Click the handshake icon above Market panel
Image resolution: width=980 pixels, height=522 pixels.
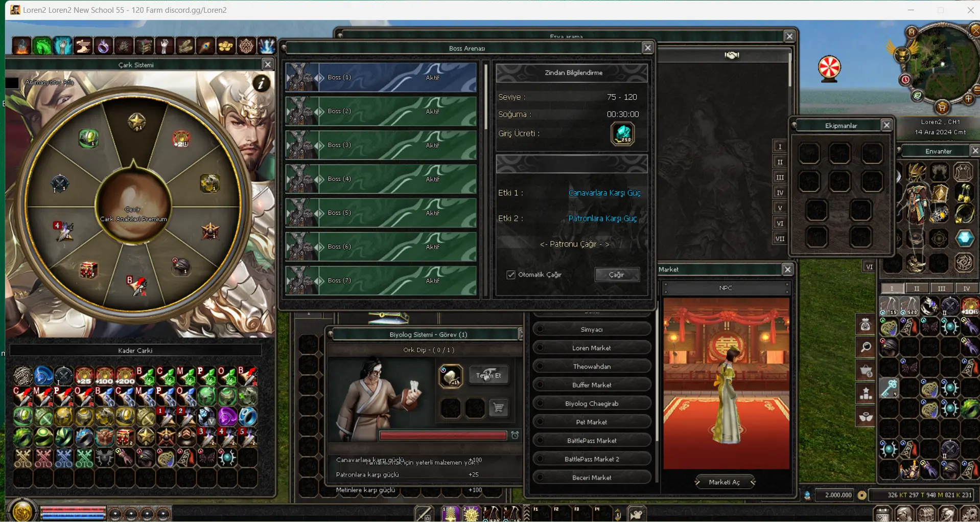[x=732, y=55]
